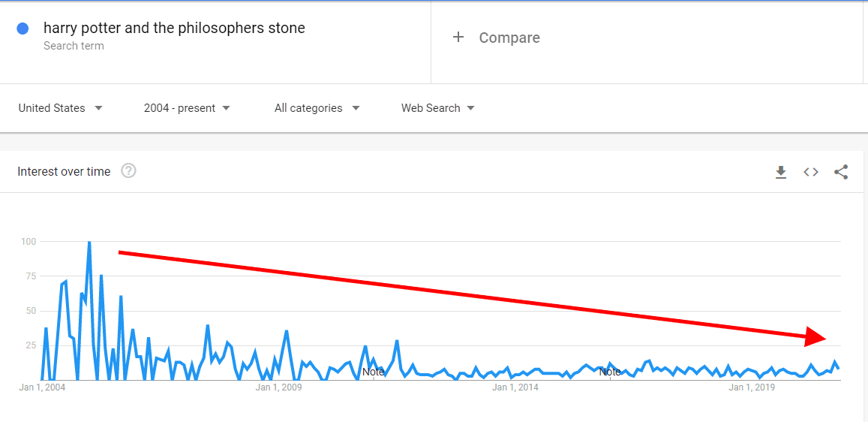Click the Note marker near 2011
This screenshot has height=422, width=868.
pyautogui.click(x=373, y=372)
